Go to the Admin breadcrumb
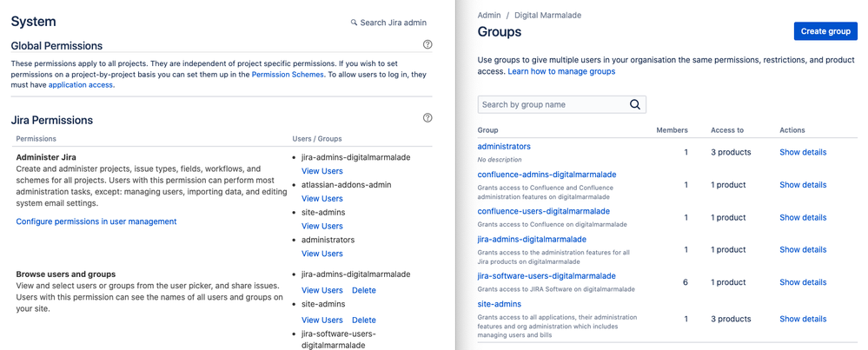 click(x=489, y=16)
